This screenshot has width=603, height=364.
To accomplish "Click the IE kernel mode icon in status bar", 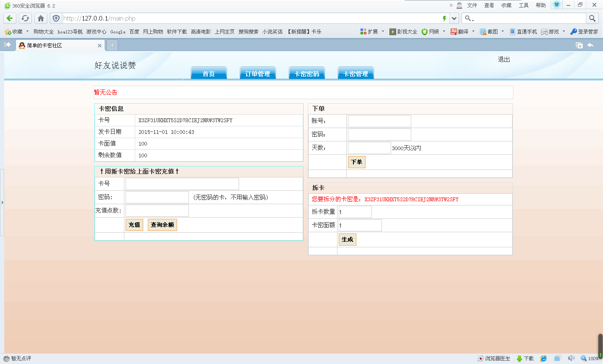I will 544,359.
